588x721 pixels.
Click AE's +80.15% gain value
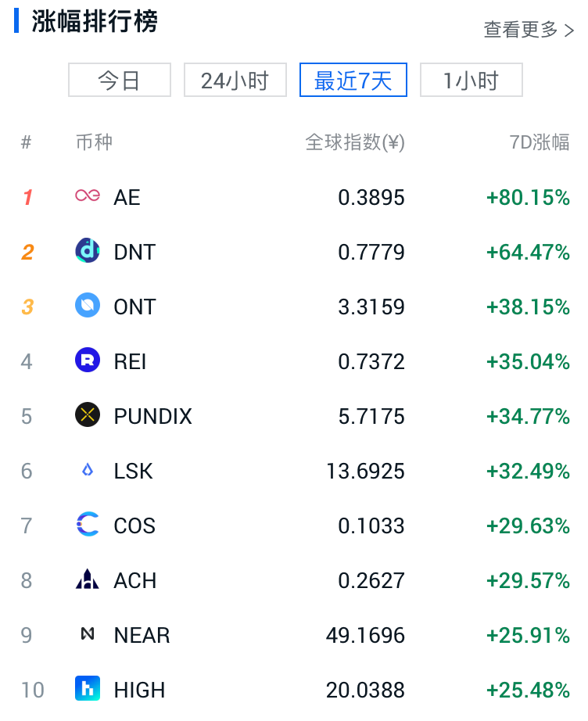point(528,197)
